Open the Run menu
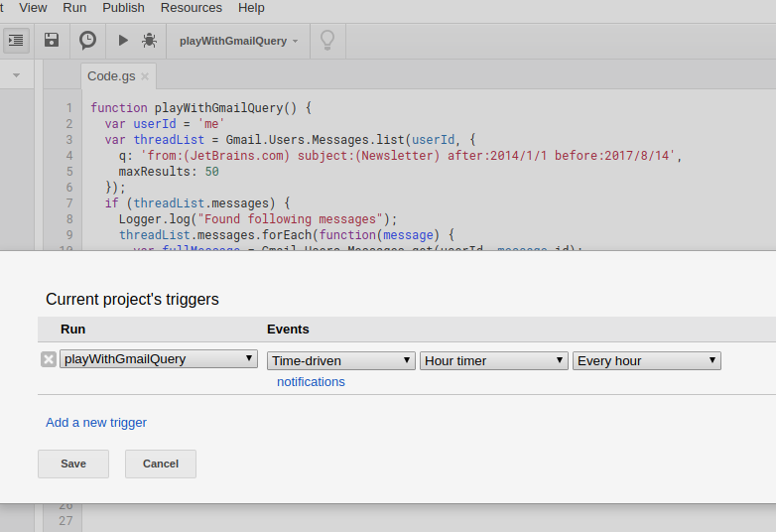Screen dimensions: 776x532 pos(74,8)
